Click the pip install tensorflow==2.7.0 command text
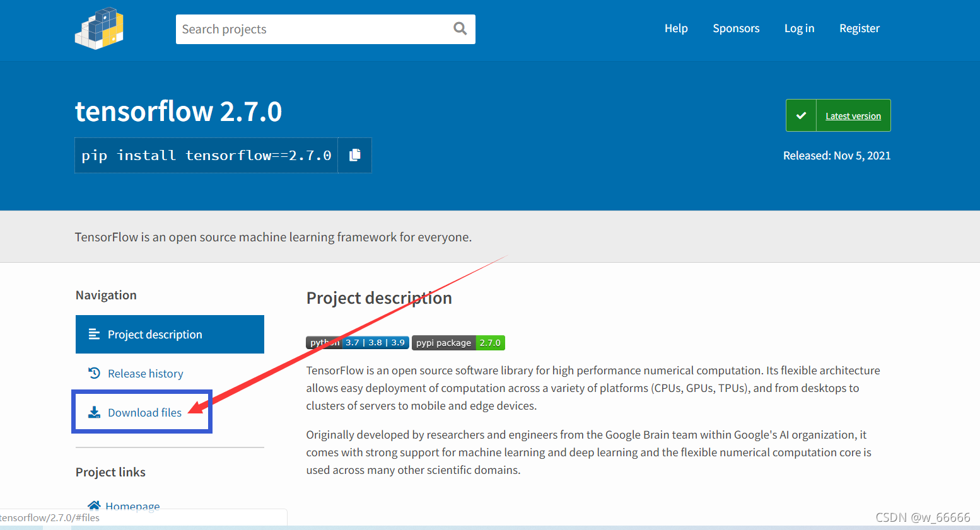Image resolution: width=980 pixels, height=530 pixels. 206,155
